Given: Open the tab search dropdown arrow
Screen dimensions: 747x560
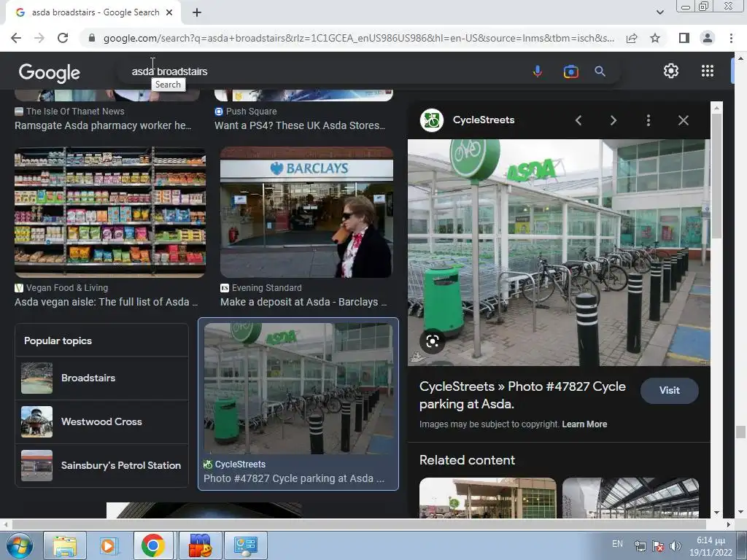Looking at the screenshot, I should coord(659,12).
